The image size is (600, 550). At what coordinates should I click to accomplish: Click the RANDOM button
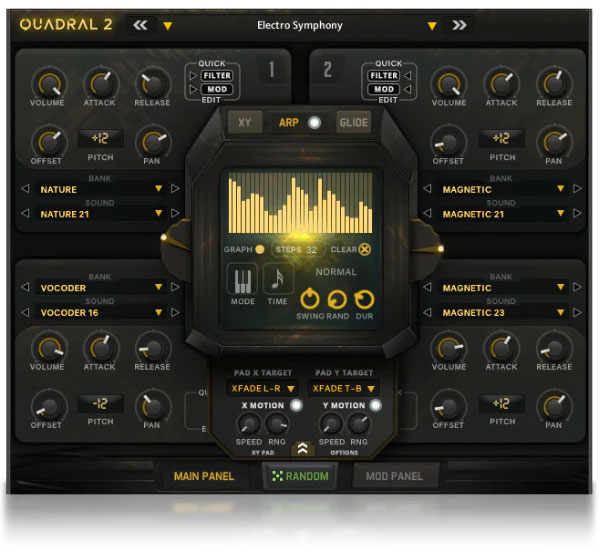pyautogui.click(x=300, y=476)
